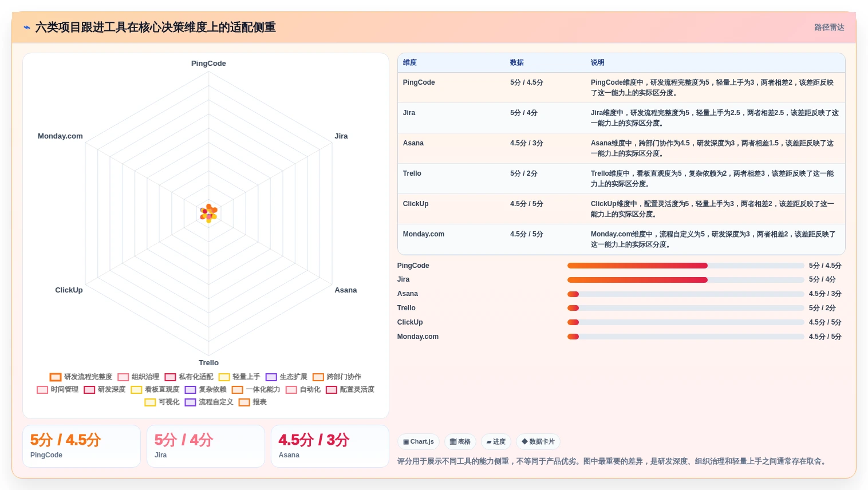Click the Jira progress bar

coord(686,280)
